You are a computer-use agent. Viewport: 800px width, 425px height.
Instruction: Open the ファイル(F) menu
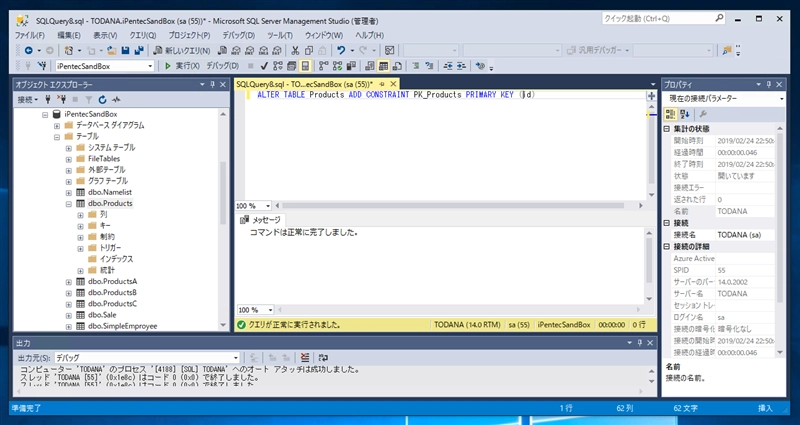point(30,35)
